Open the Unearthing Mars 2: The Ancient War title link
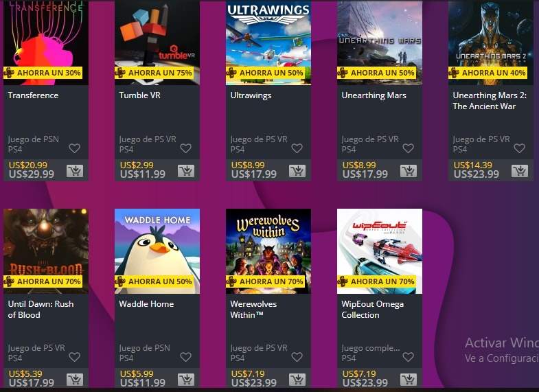 coord(490,101)
